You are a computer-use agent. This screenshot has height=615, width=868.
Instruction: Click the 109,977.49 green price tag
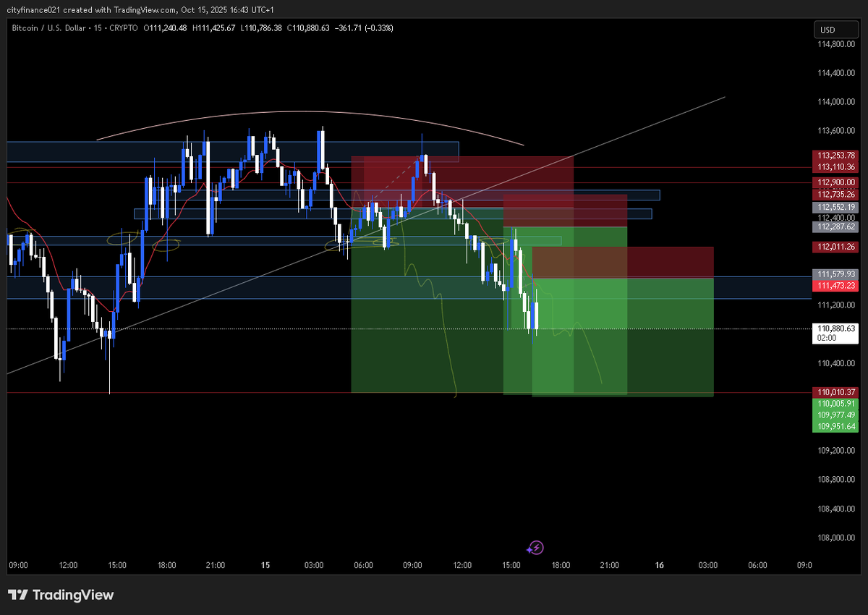pos(835,415)
